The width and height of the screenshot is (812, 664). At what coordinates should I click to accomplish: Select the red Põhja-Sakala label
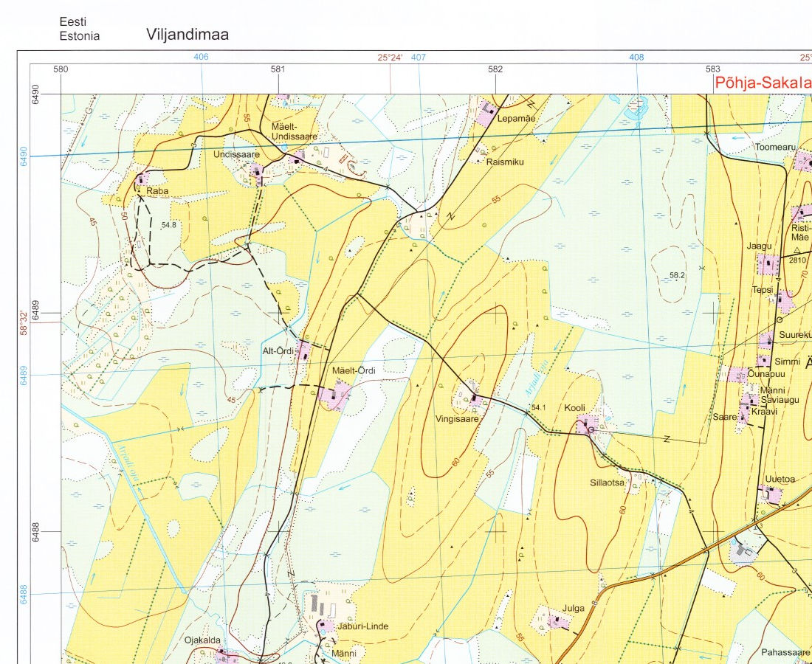tap(762, 82)
